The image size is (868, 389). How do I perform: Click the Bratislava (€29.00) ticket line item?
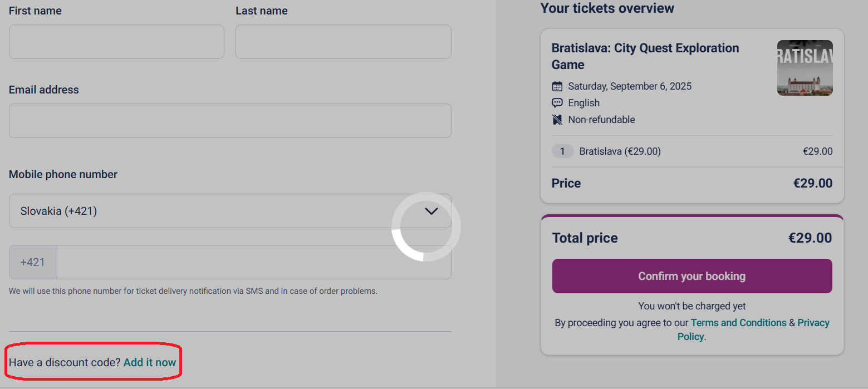pyautogui.click(x=620, y=151)
